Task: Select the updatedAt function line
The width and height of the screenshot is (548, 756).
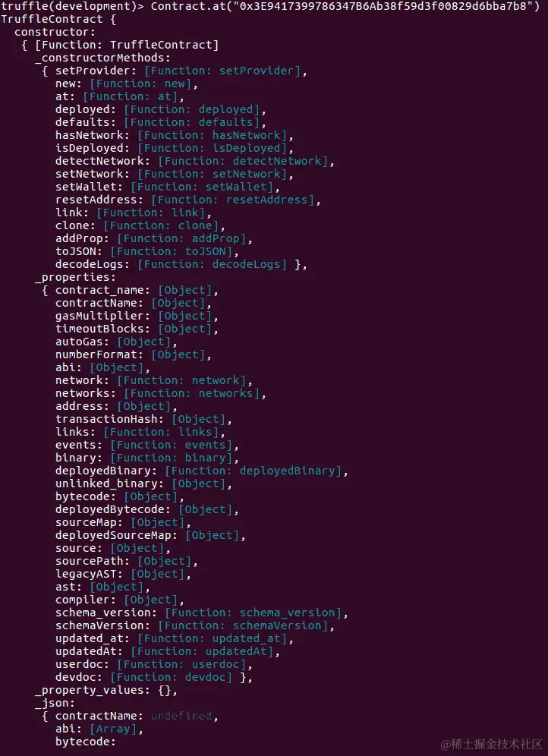Action: click(168, 651)
